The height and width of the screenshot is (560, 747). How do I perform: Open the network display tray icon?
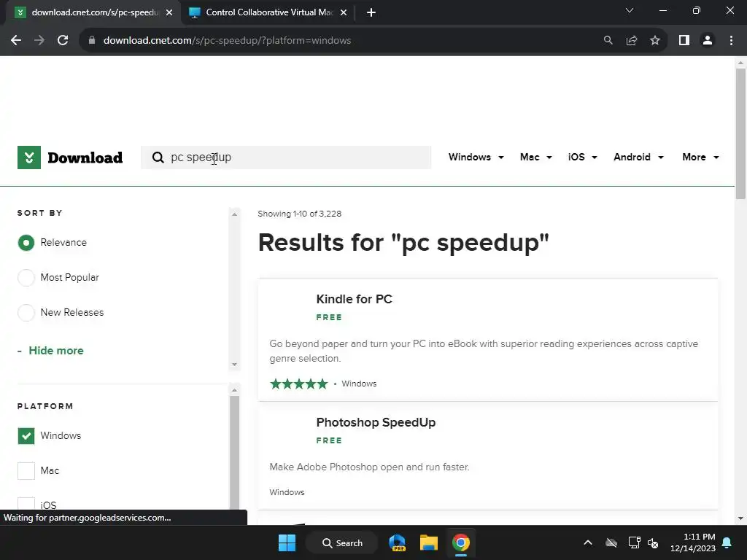click(x=634, y=542)
